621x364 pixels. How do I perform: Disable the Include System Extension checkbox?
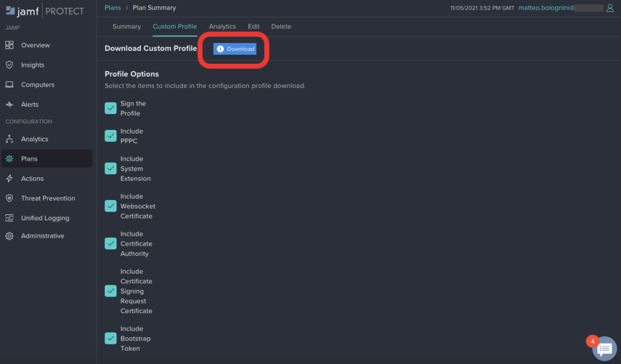tap(110, 169)
